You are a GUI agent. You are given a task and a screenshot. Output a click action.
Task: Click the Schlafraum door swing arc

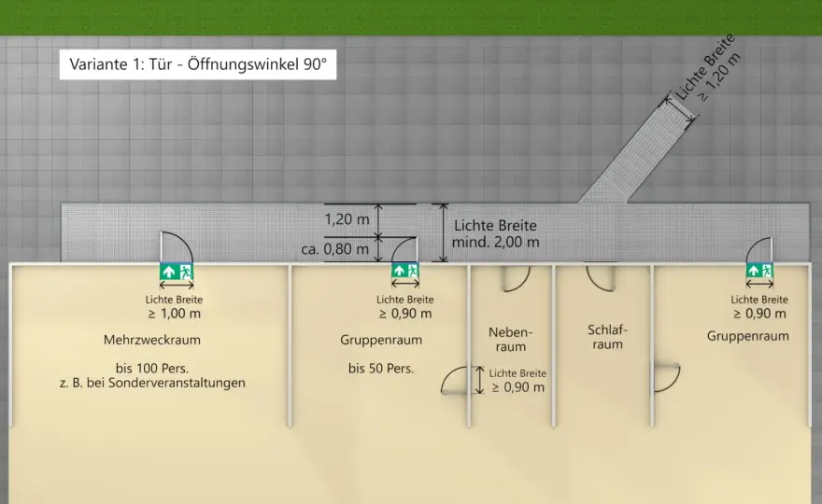601,278
